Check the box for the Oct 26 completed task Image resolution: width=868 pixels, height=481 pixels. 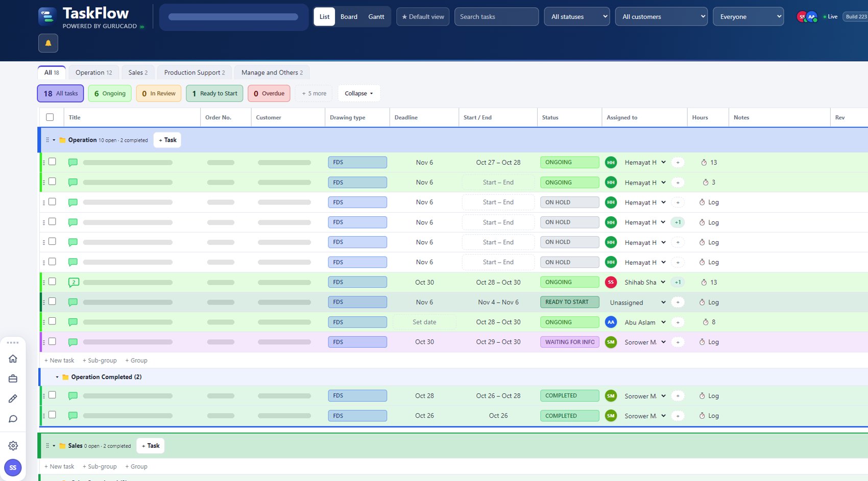pyautogui.click(x=52, y=415)
